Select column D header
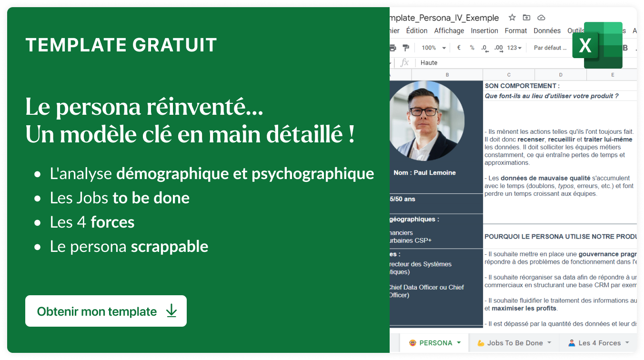This screenshot has width=644, height=360. coord(561,75)
